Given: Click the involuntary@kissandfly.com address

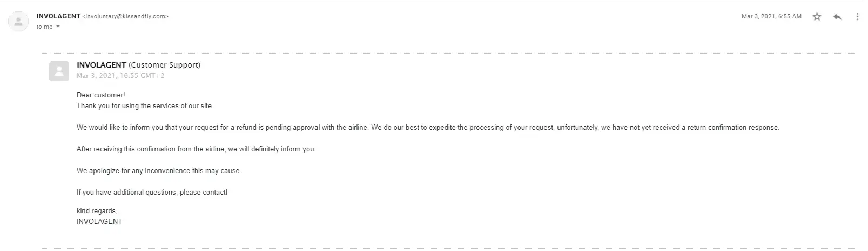Looking at the screenshot, I should pyautogui.click(x=125, y=16).
